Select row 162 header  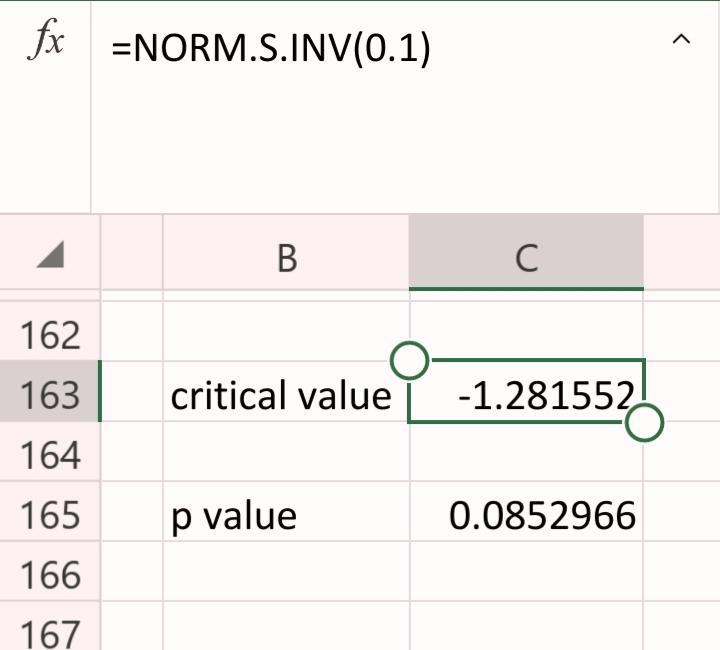pyautogui.click(x=50, y=335)
